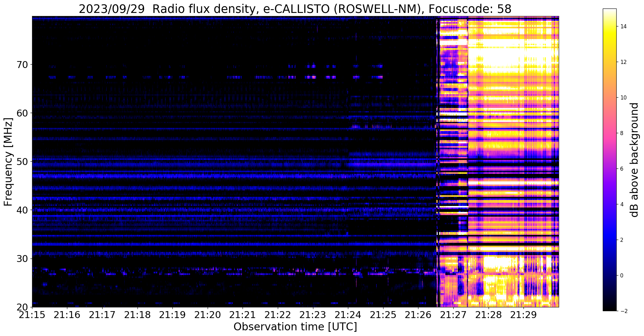The image size is (644, 336).
Task: Click the date '2023/09/29' in the title
Action: pyautogui.click(x=112, y=9)
